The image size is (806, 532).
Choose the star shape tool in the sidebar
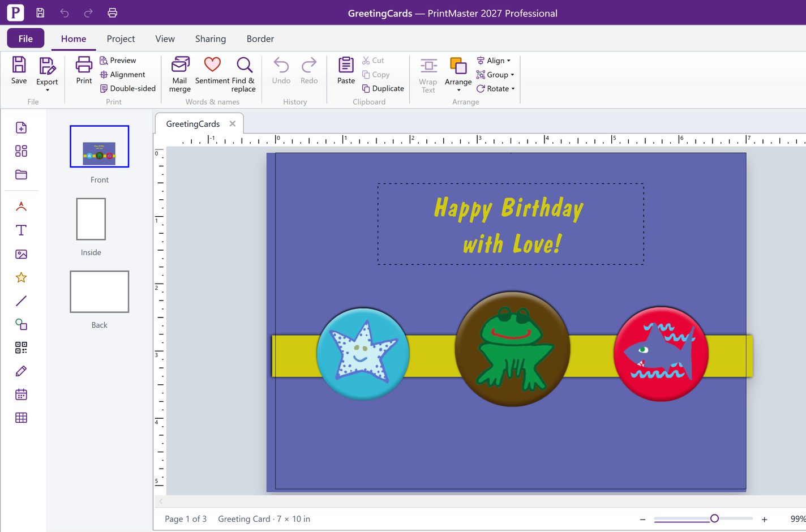click(21, 277)
